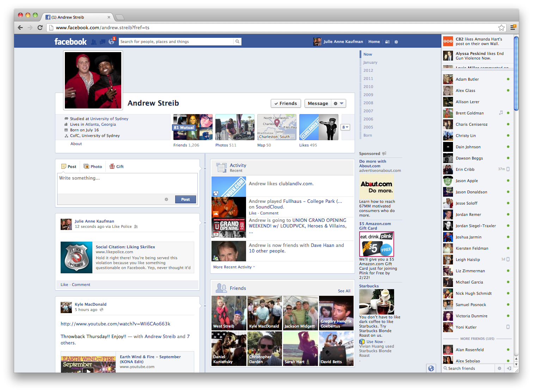Screen dimensions: 533x392
Task: Open Friends 81 Mutual thumbnail
Action: pyautogui.click(x=193, y=127)
